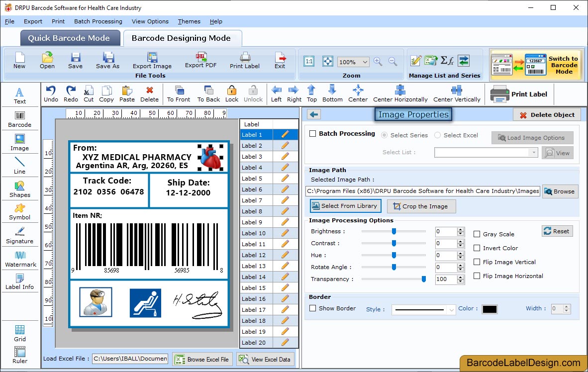Image resolution: width=588 pixels, height=372 pixels.
Task: Increase border Width with up arrow
Action: [567, 306]
